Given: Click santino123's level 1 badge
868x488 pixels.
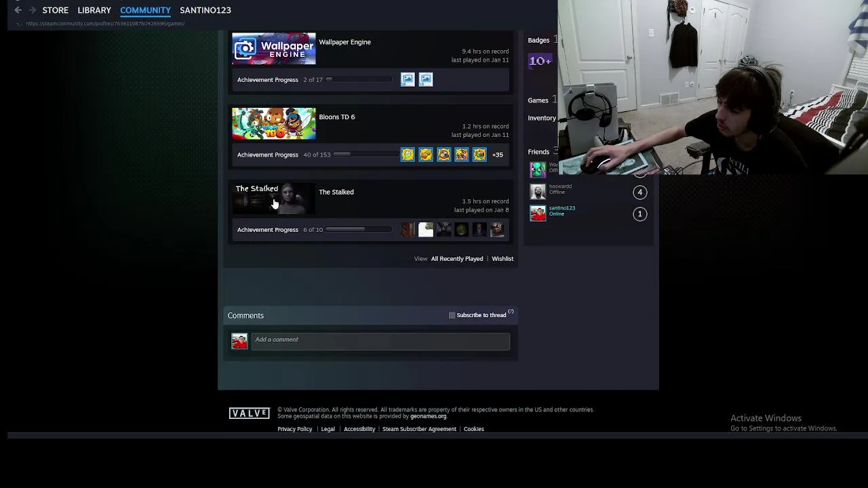Looking at the screenshot, I should pos(639,214).
